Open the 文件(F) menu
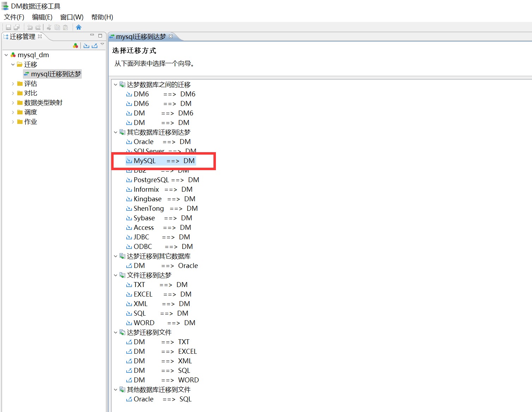Screen dimensions: 532x412 pos(14,17)
